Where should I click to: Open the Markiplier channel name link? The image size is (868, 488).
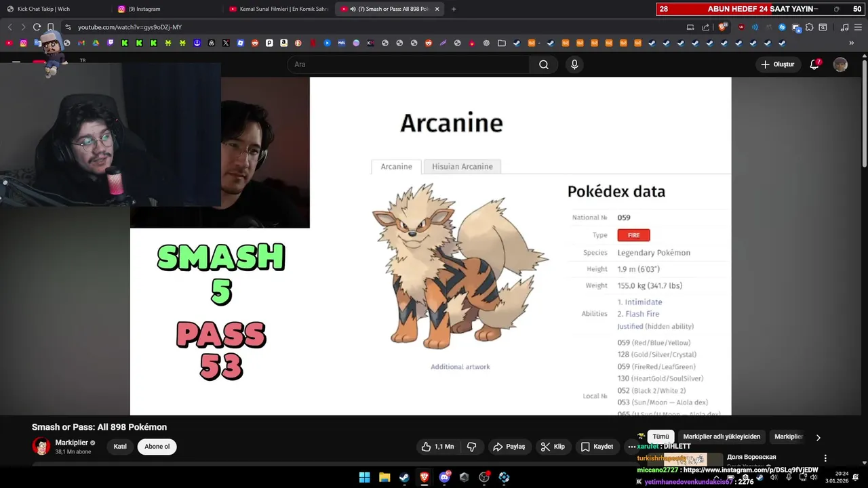click(71, 443)
